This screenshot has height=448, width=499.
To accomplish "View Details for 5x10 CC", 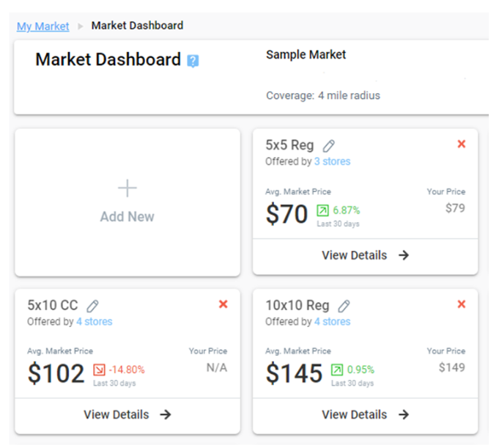I will (x=127, y=414).
